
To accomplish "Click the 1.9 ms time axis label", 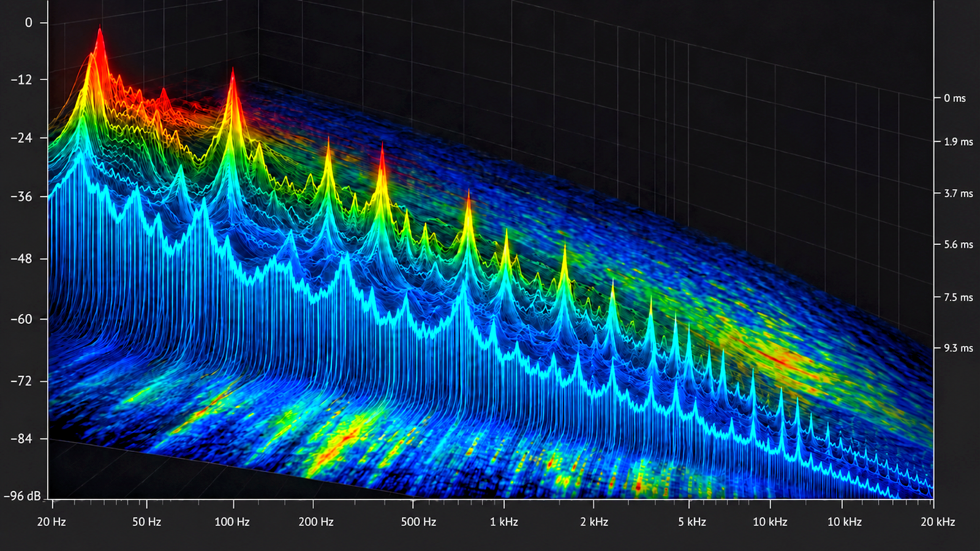I will 958,141.
